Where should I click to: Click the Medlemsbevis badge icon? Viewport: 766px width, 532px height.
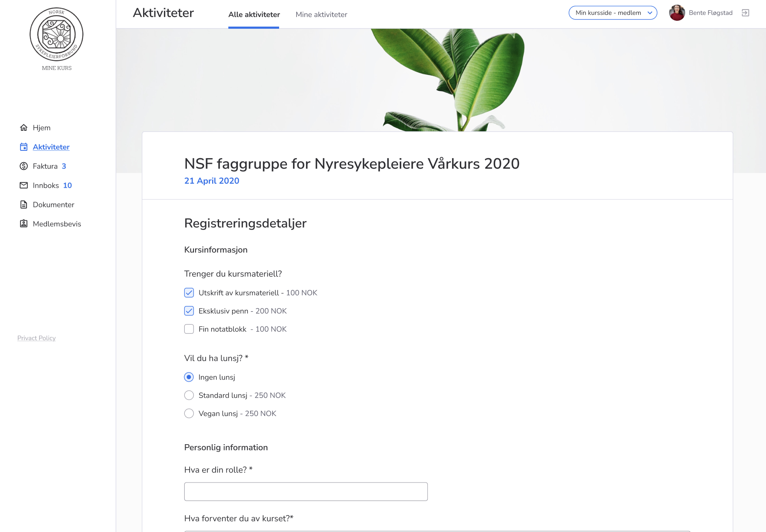[24, 223]
